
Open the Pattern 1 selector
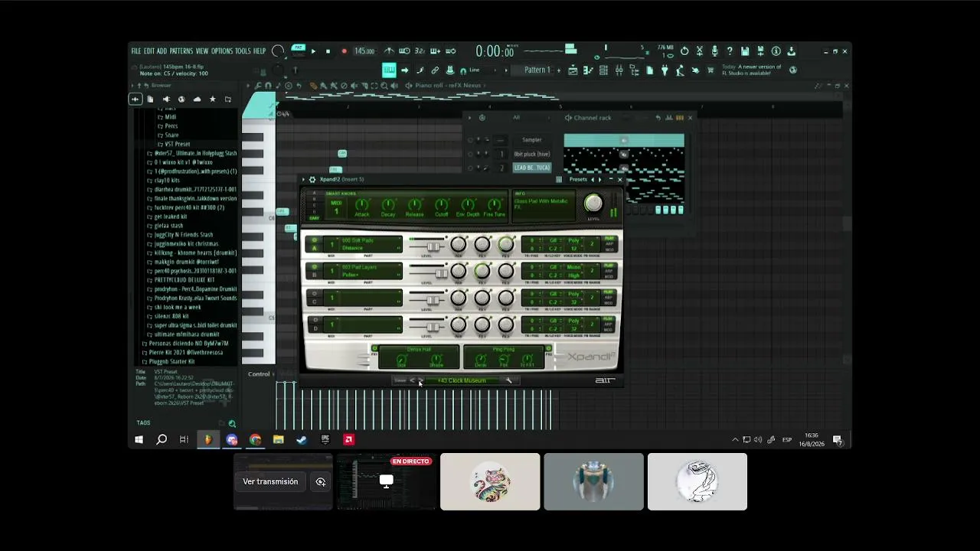537,70
